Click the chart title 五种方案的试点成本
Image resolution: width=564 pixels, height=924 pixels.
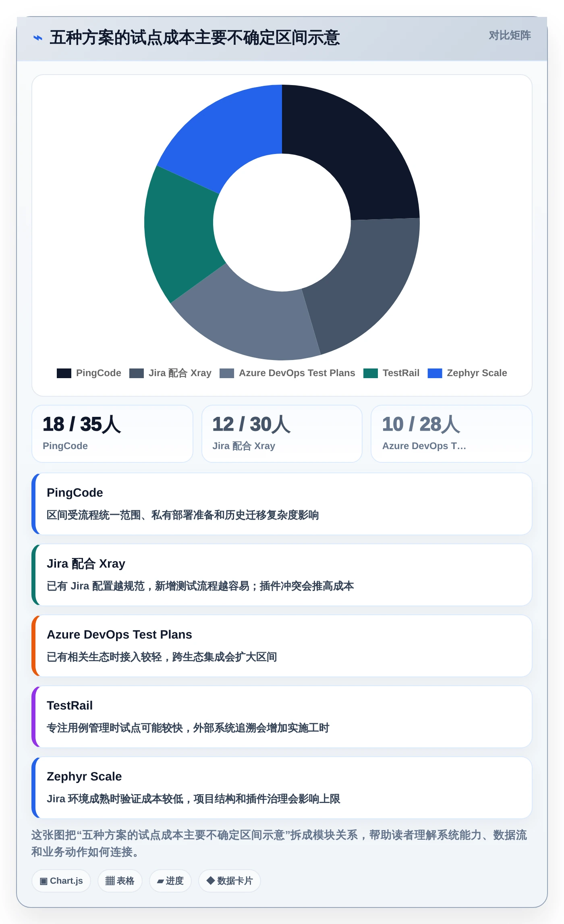(195, 38)
